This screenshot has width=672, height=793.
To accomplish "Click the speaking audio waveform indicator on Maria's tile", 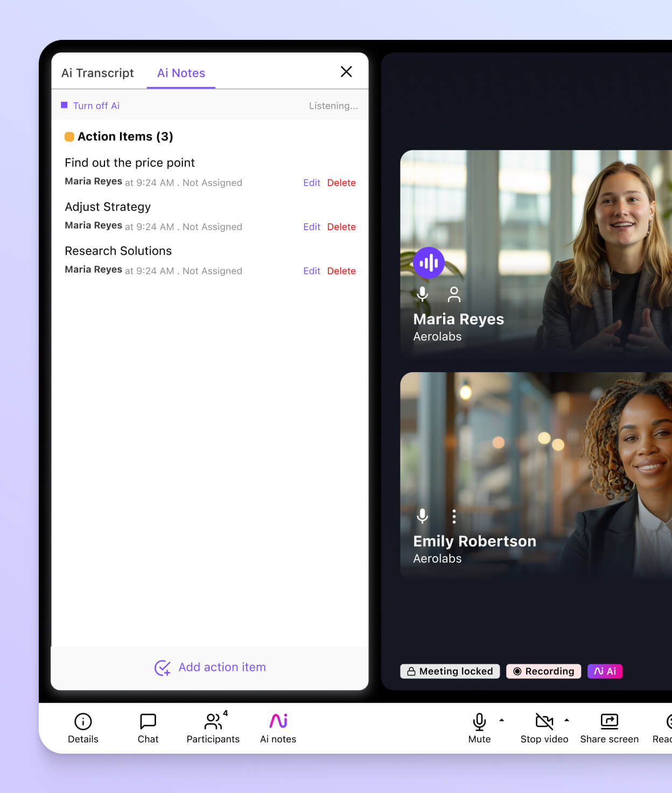I will click(428, 263).
